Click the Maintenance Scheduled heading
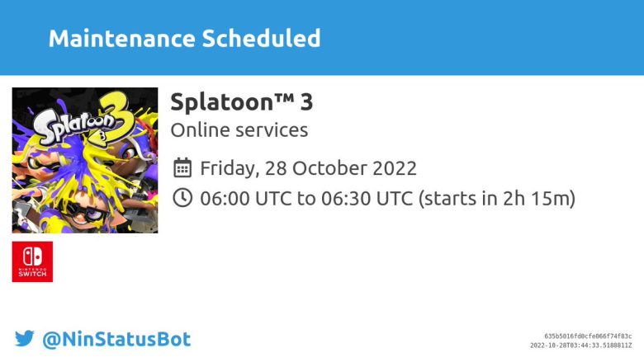644x362 pixels. click(x=184, y=38)
